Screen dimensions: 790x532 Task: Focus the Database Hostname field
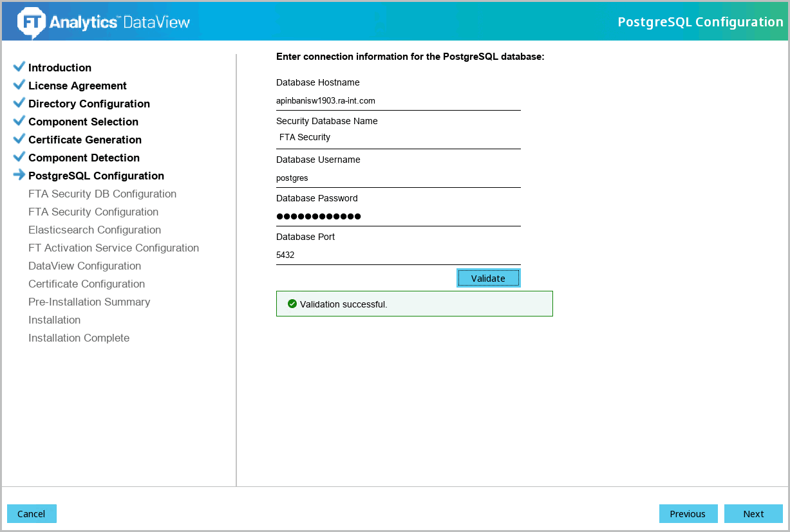(398, 101)
